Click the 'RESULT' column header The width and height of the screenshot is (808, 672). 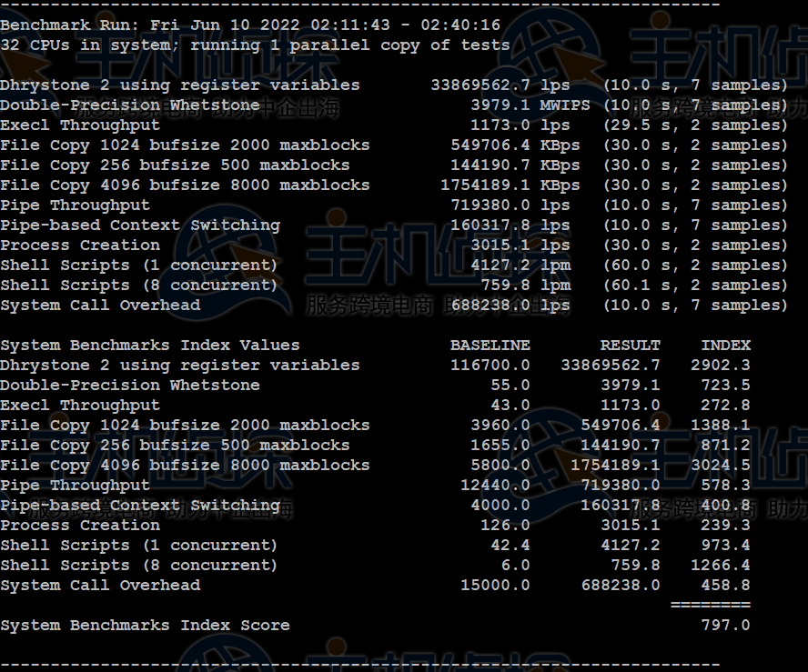pyautogui.click(x=631, y=345)
